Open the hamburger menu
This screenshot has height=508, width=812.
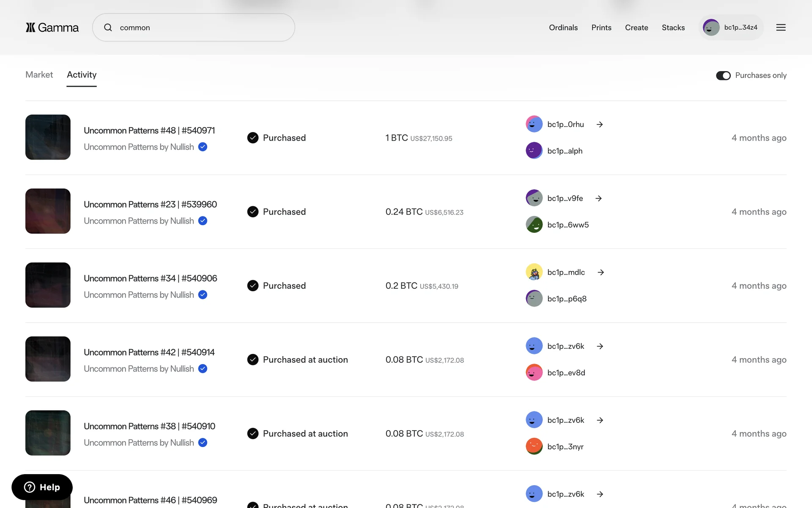click(781, 28)
